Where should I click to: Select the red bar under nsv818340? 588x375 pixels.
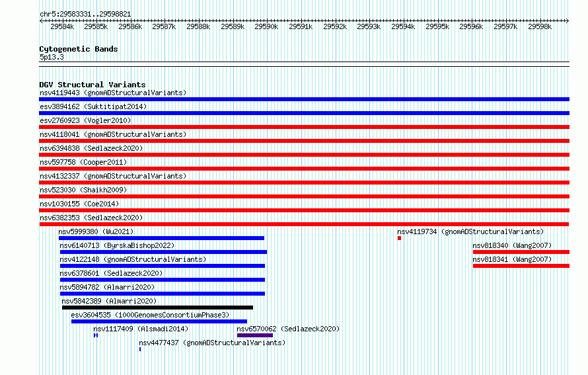521,252
